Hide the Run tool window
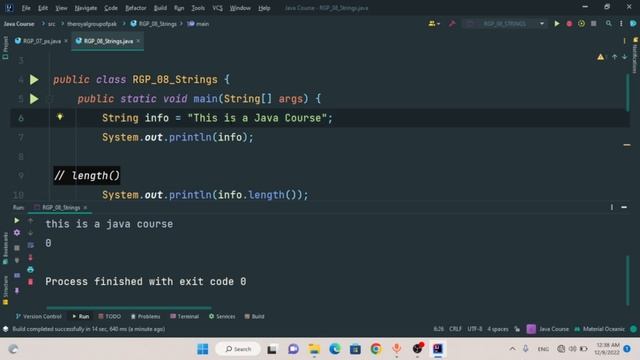This screenshot has height=360, width=640. tap(624, 207)
